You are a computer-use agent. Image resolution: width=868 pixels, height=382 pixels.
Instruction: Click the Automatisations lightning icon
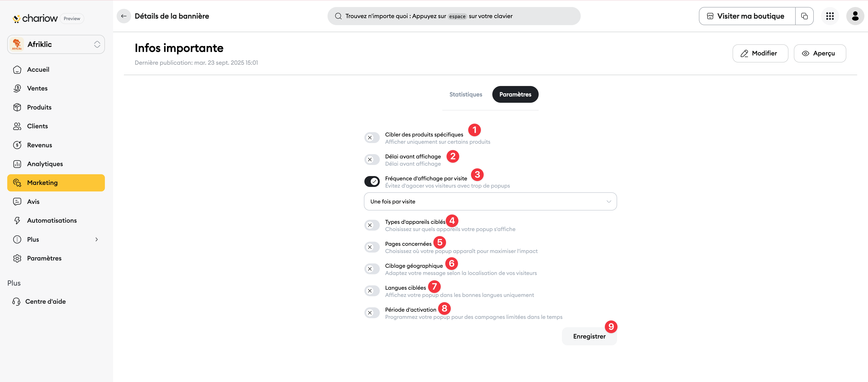coord(17,221)
